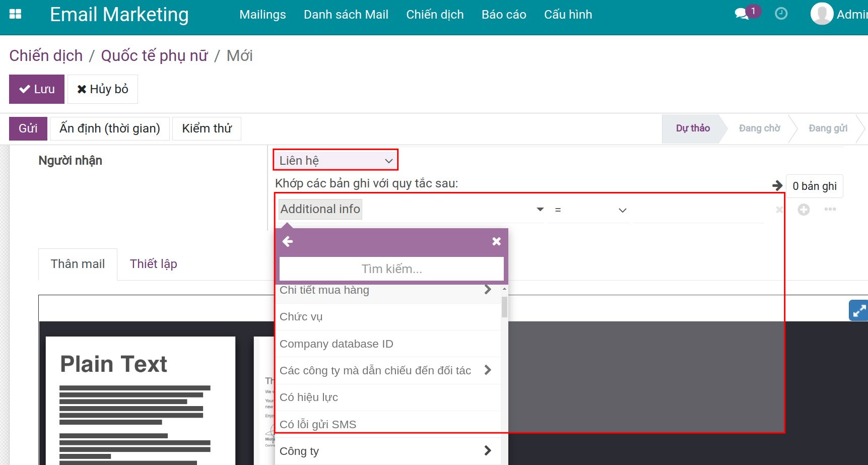Viewport: 868px width, 465px height.
Task: Click the activities clock icon
Action: 781,14
